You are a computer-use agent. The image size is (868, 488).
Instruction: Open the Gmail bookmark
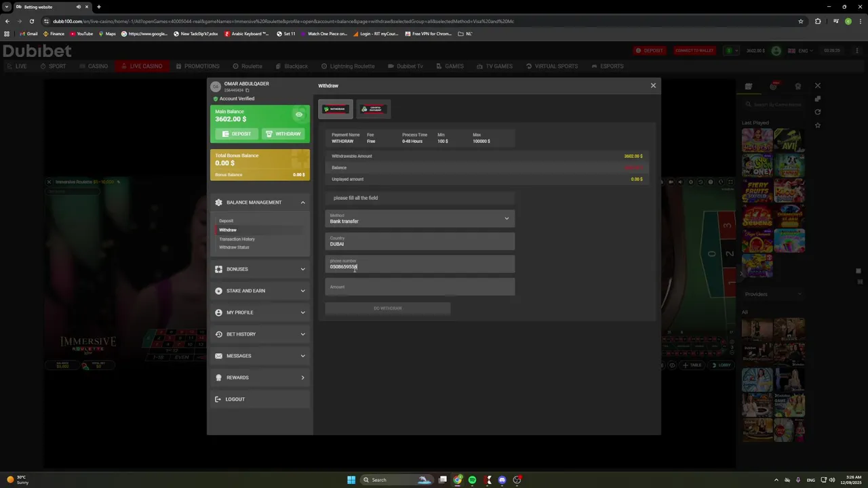pyautogui.click(x=28, y=33)
